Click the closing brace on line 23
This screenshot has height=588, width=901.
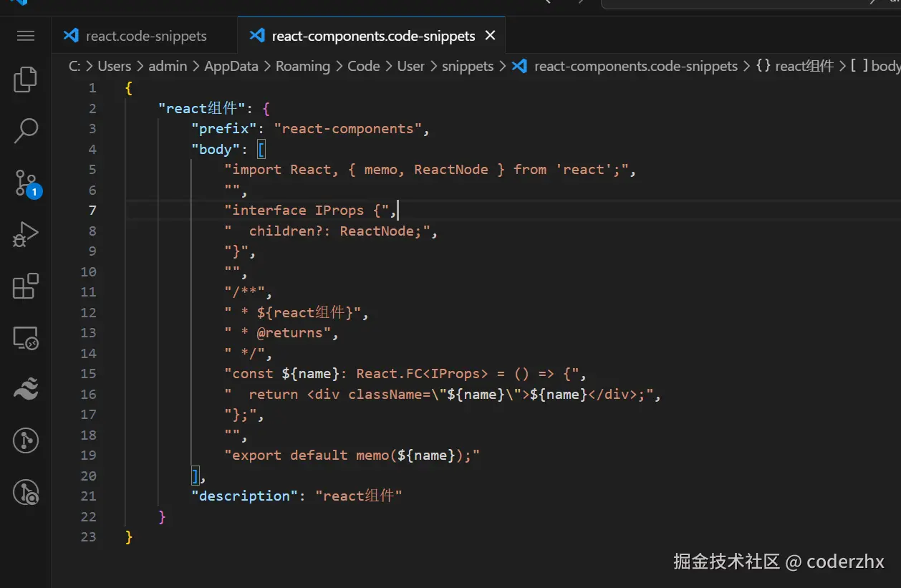click(x=128, y=537)
